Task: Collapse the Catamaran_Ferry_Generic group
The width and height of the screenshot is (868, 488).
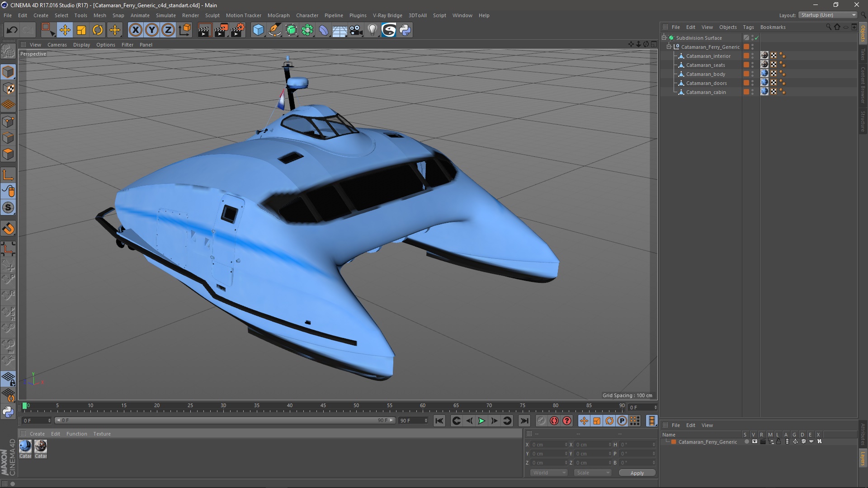Action: [669, 47]
